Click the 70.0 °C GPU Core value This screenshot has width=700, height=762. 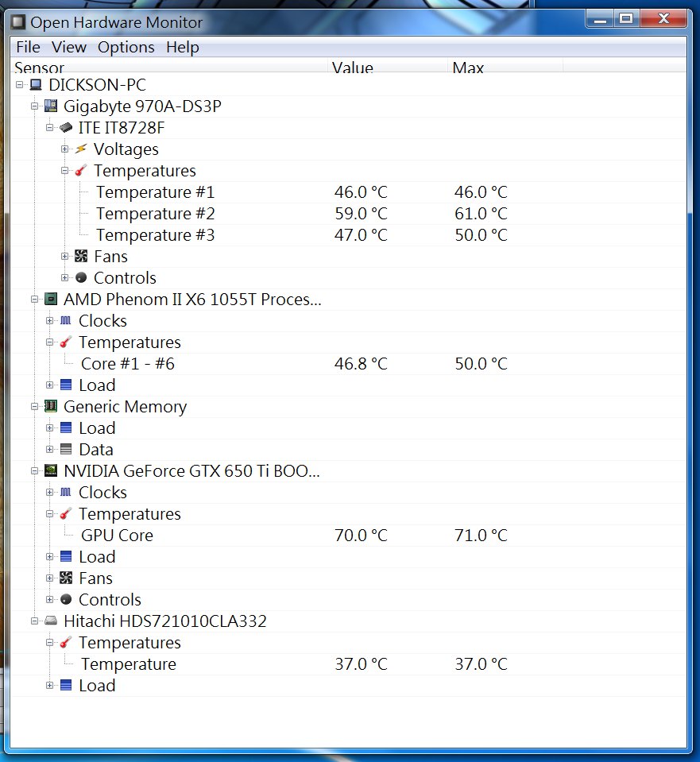click(x=362, y=535)
